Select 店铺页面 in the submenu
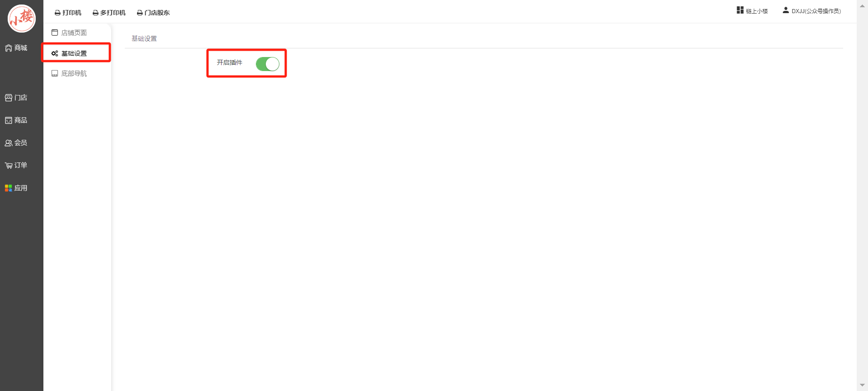868x391 pixels. (69, 33)
